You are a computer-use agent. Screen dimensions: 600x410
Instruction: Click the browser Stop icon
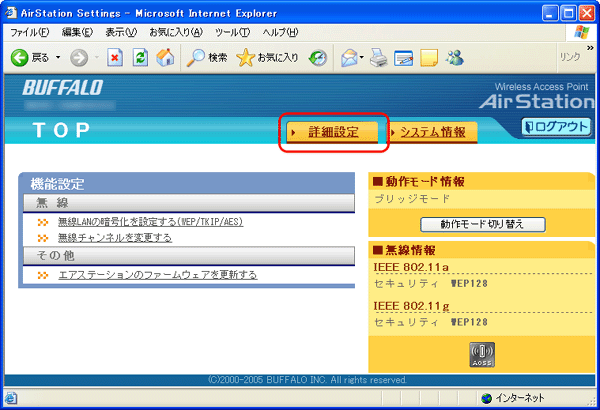tap(115, 58)
